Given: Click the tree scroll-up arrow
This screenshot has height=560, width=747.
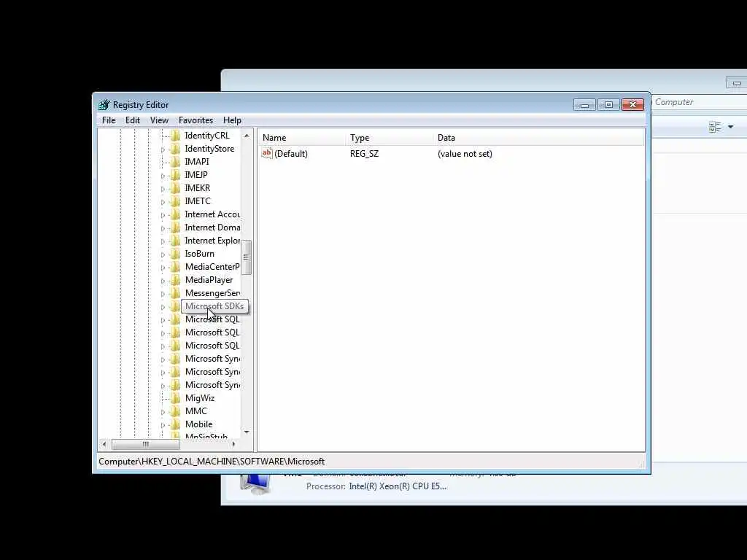Looking at the screenshot, I should pos(247,136).
